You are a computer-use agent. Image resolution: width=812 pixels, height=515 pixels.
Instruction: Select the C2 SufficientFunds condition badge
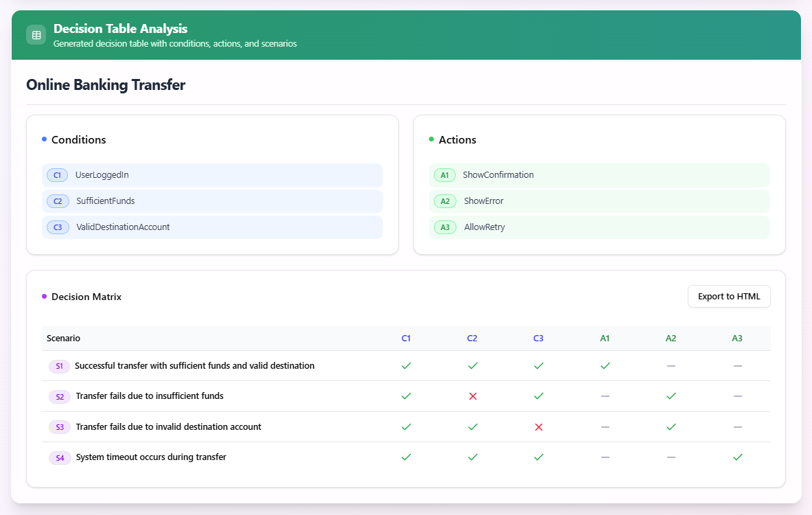click(58, 201)
